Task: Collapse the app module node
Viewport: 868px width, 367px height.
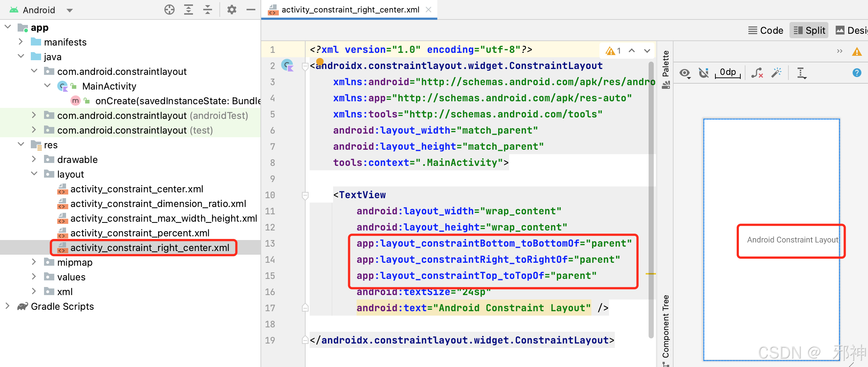Action: click(x=8, y=27)
